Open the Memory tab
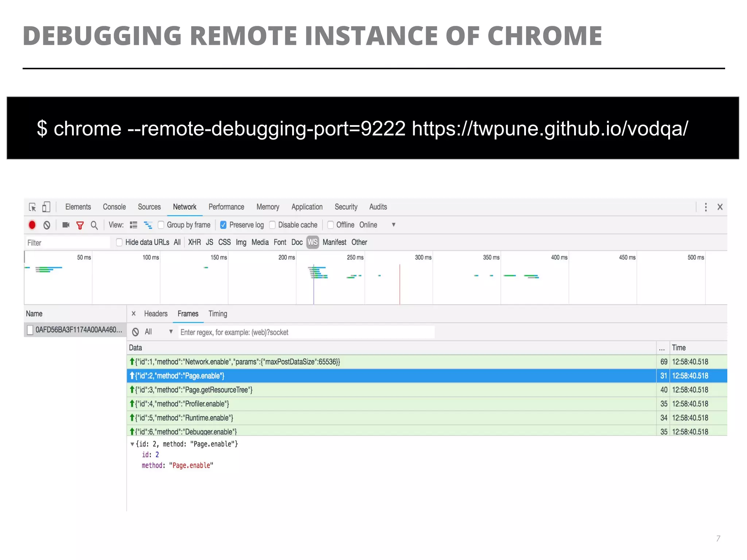Screen dimensions: 747x560 click(x=268, y=207)
